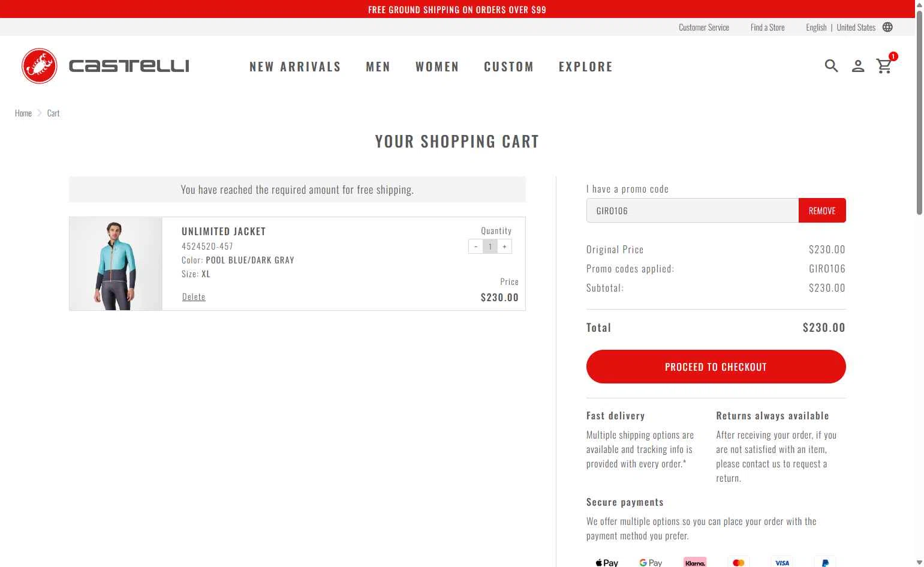Open the Custom menu

pyautogui.click(x=509, y=67)
